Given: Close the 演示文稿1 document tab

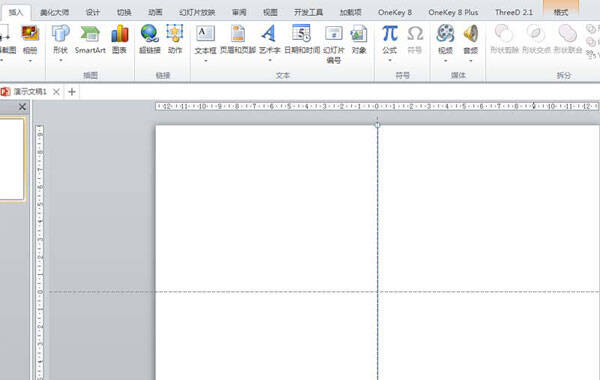Looking at the screenshot, I should click(x=56, y=92).
